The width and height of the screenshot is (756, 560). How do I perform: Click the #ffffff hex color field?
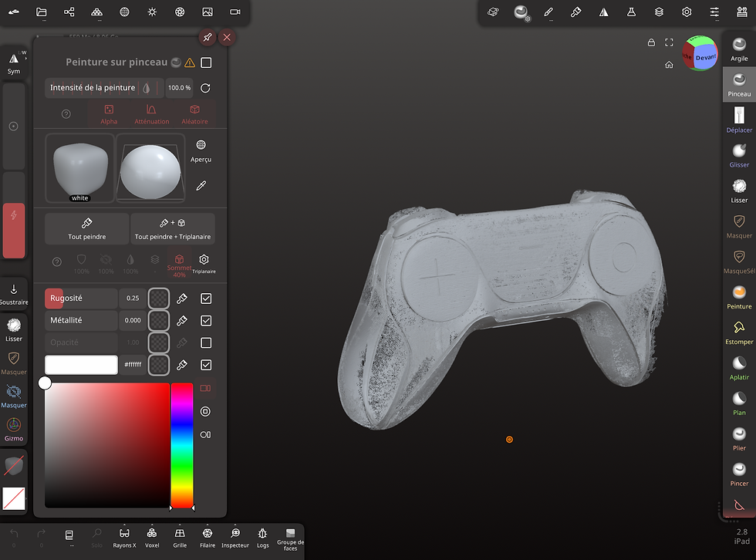pyautogui.click(x=133, y=365)
